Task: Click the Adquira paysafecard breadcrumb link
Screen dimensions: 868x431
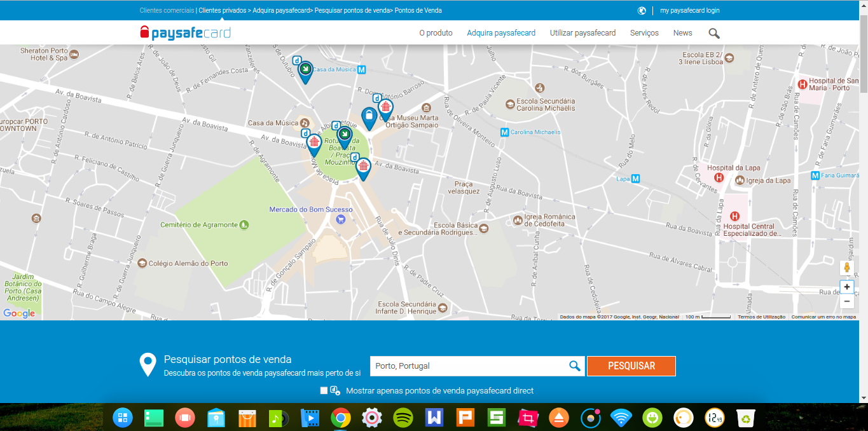Action: click(x=280, y=10)
